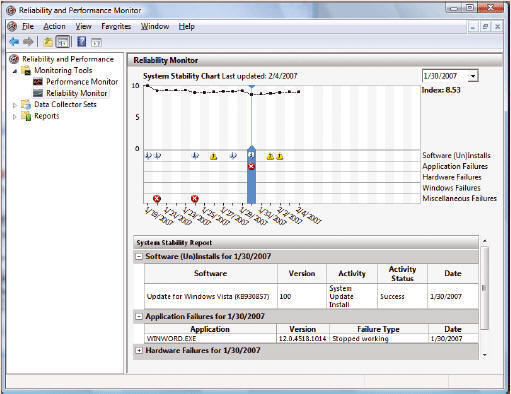Screen dimensions: 511x394
Task: Select Reliability Monitor in the tree
Action: pos(77,93)
